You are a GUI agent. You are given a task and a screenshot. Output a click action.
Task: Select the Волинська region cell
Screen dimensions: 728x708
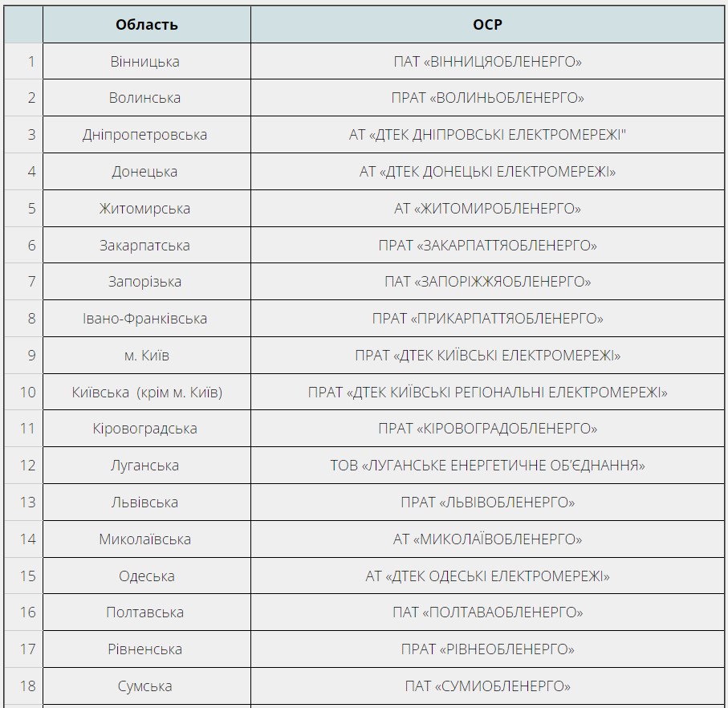145,98
